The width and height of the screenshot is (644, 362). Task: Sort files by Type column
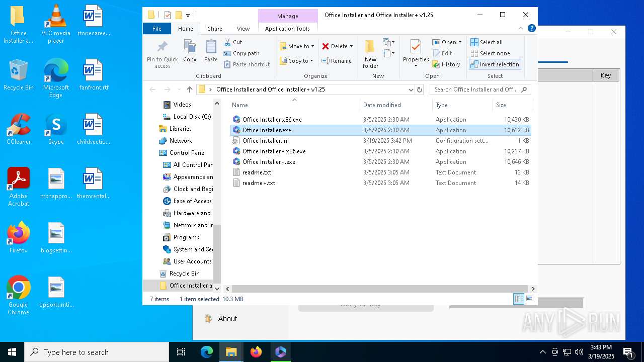coord(463,105)
